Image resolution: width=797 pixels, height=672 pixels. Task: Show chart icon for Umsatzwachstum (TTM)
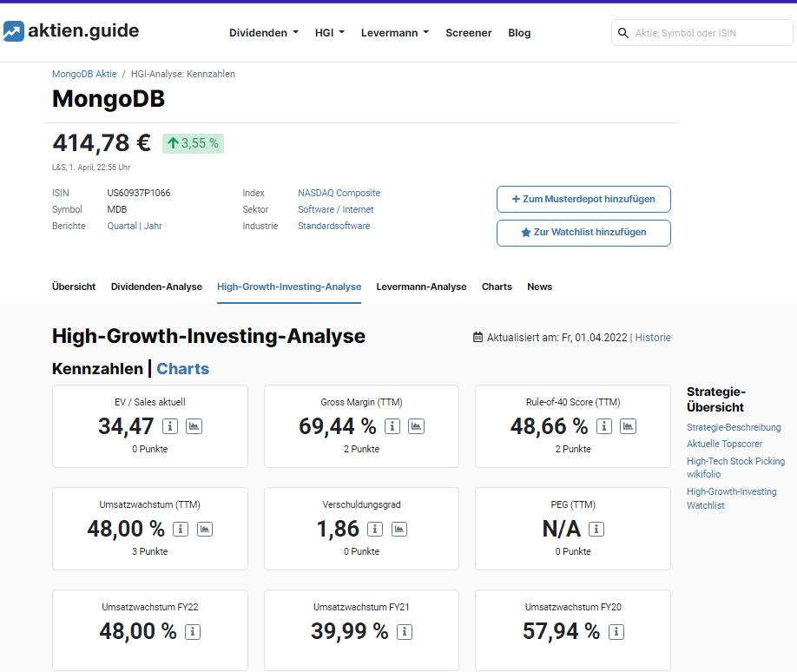click(x=205, y=529)
